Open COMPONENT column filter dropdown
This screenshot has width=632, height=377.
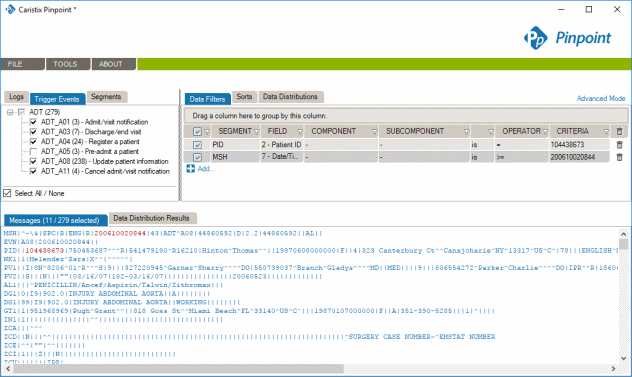click(x=374, y=132)
